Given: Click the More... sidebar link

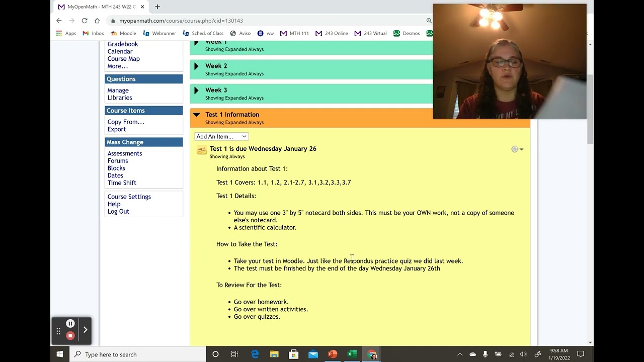Looking at the screenshot, I should pyautogui.click(x=118, y=66).
